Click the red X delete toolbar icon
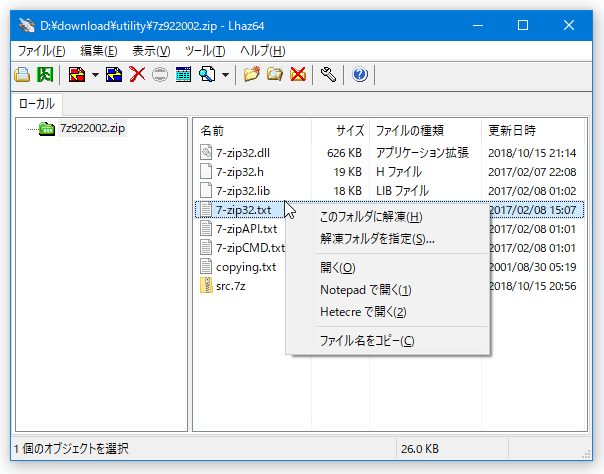Screen dimensions: 604x474 pyautogui.click(x=137, y=74)
